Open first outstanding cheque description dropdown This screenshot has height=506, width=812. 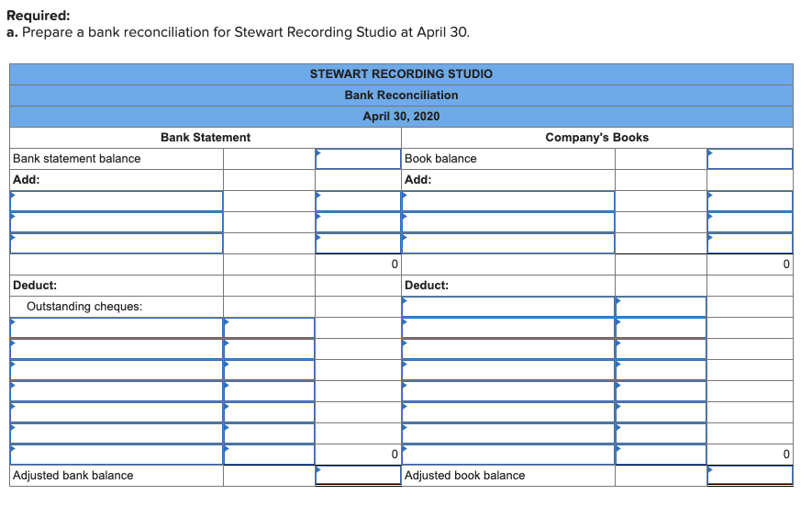[x=117, y=328]
